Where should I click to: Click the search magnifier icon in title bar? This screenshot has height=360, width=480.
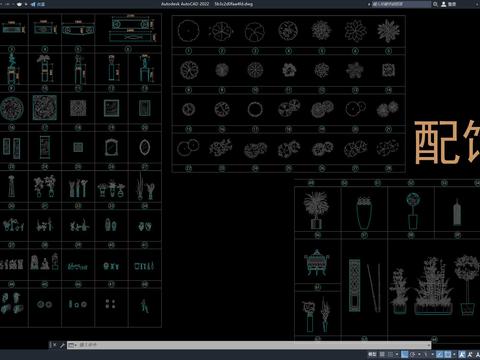(x=435, y=4)
